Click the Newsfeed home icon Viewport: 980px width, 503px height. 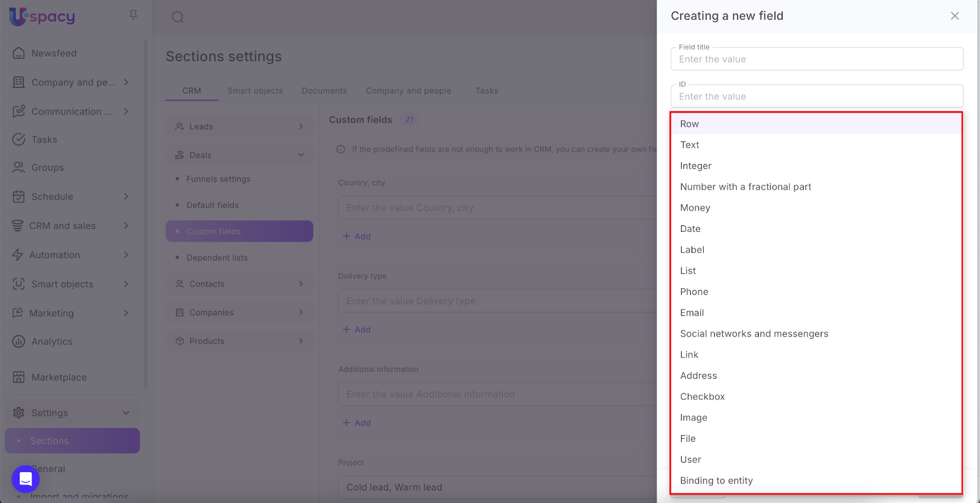19,53
